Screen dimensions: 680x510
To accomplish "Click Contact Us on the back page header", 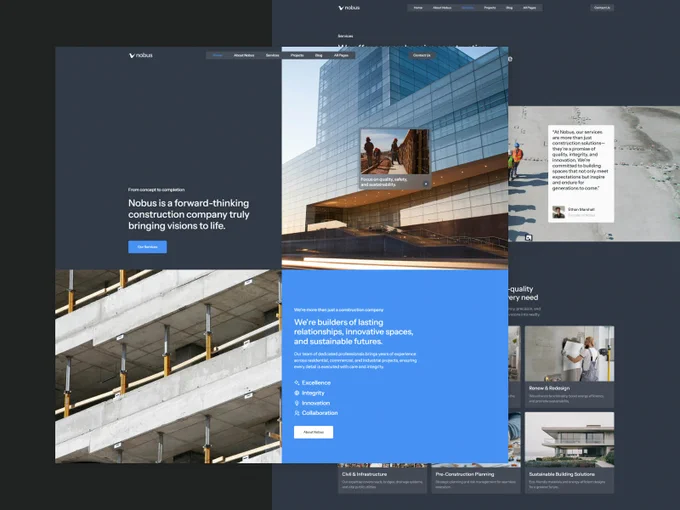I will pyautogui.click(x=602, y=8).
